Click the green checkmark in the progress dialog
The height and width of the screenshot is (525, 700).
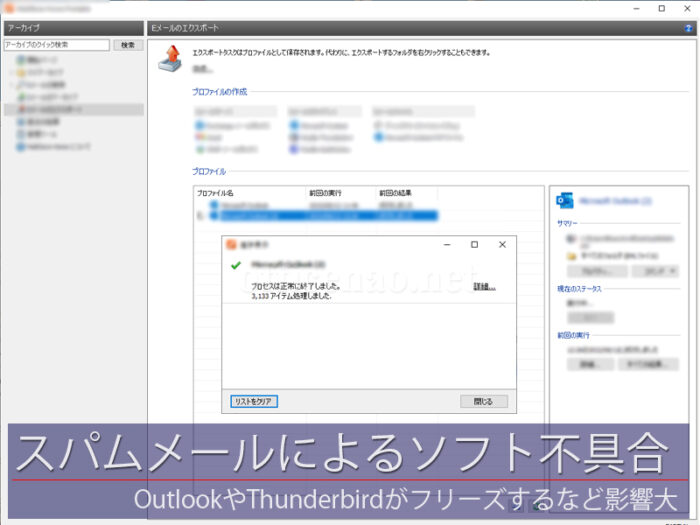(236, 265)
